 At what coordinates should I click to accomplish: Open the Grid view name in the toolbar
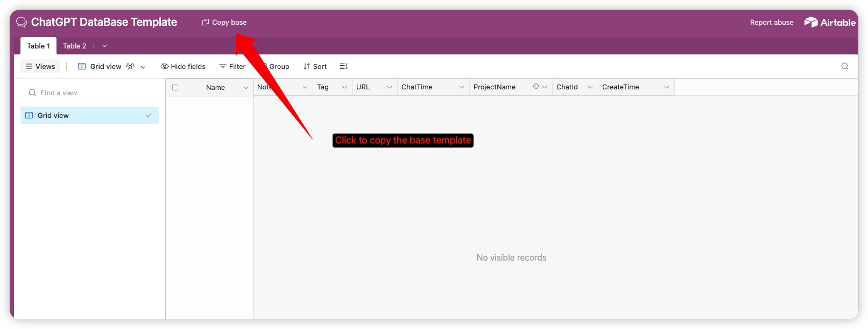pos(106,66)
